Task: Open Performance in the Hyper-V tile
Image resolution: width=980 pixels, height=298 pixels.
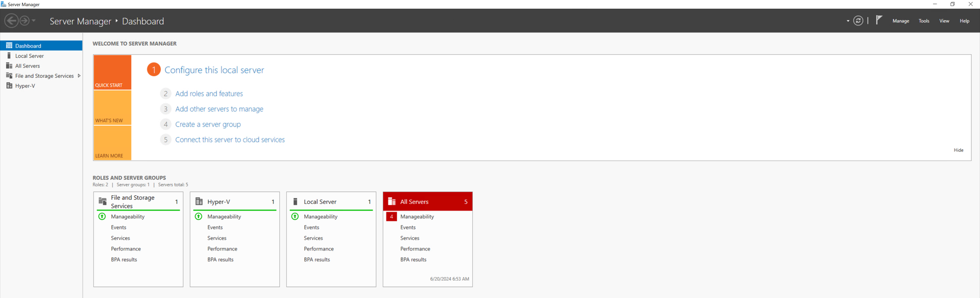Action: click(223, 249)
